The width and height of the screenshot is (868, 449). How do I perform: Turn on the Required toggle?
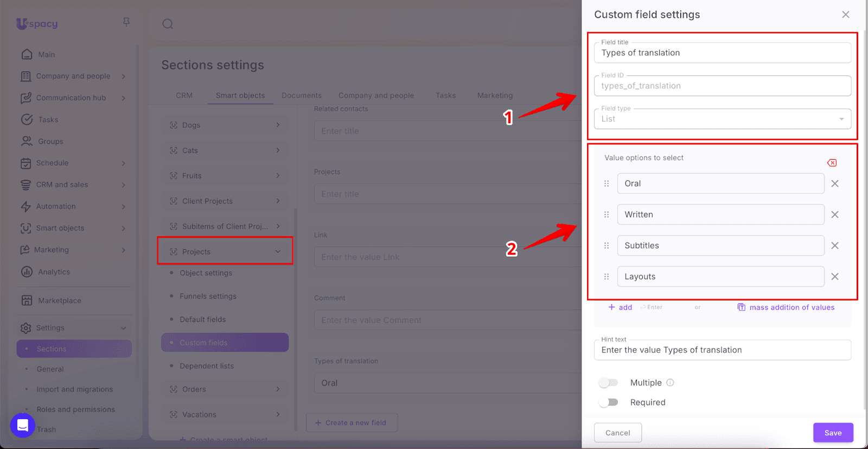[608, 402]
